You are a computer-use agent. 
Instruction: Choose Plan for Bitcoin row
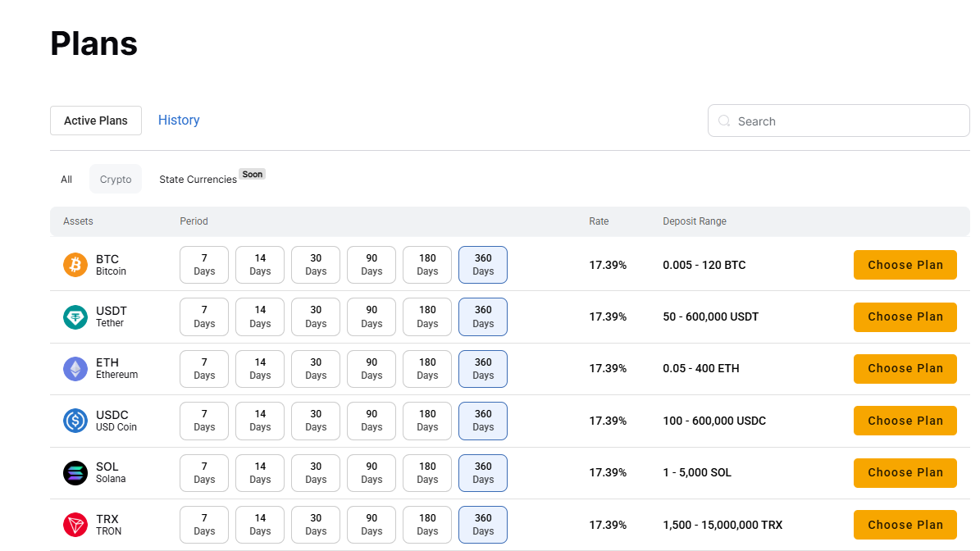[905, 265]
